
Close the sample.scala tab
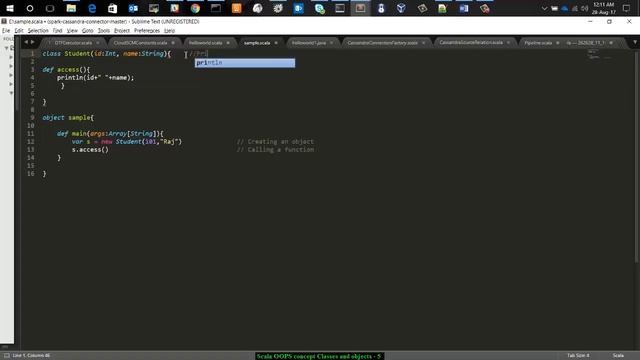pyautogui.click(x=276, y=43)
